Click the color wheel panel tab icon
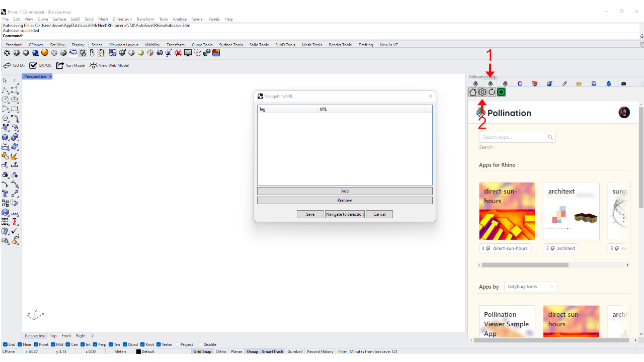 click(x=520, y=83)
